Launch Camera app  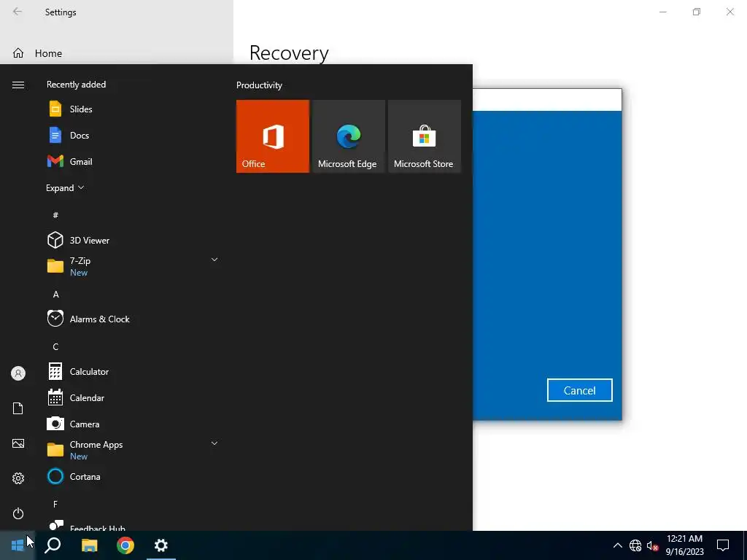[133, 424]
